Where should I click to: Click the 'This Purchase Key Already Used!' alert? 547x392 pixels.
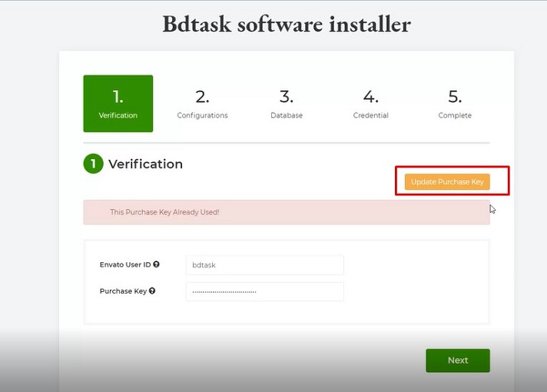click(286, 212)
